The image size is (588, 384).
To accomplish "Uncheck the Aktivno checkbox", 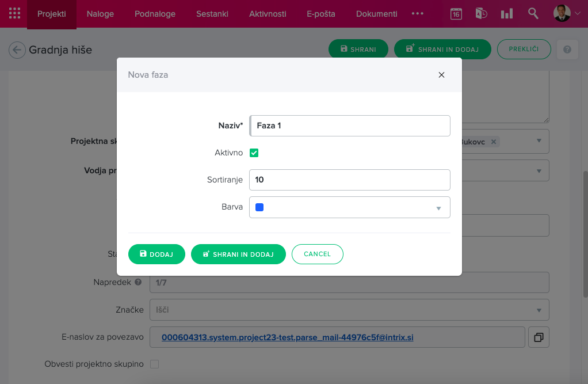I will pos(254,153).
